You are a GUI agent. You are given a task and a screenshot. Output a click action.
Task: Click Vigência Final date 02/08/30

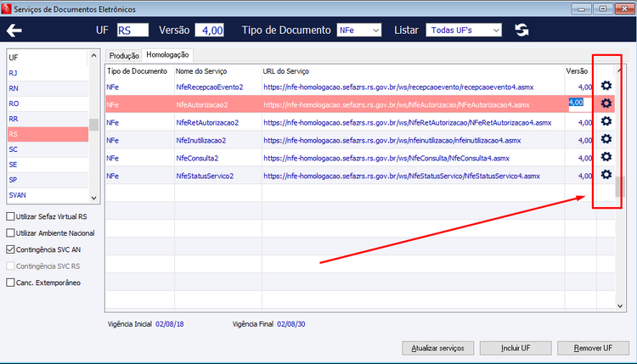[290, 324]
